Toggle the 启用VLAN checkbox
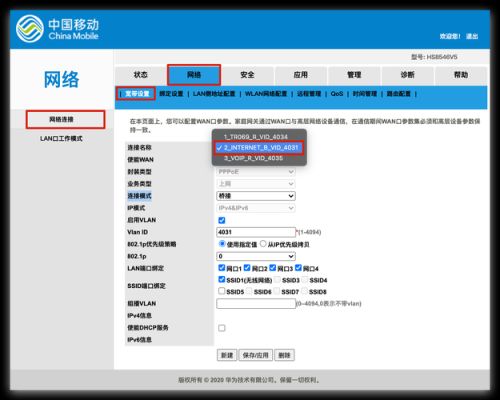Screen dimensions: 500x400 [x=222, y=220]
